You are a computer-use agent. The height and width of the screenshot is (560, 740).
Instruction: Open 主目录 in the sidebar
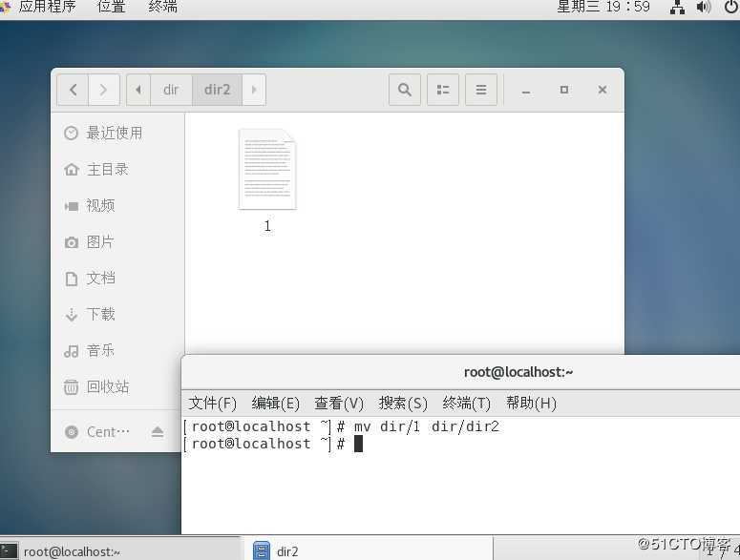click(117, 169)
